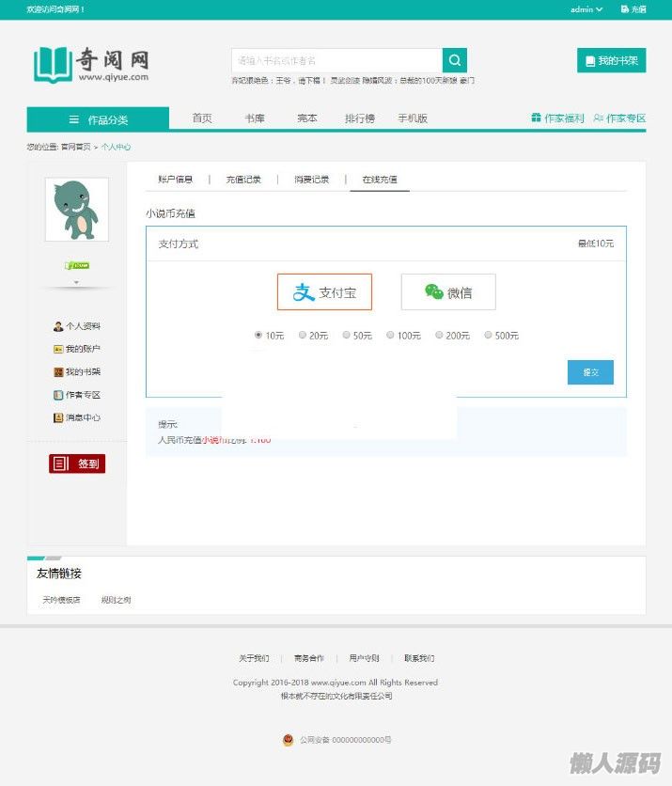Screen dimensions: 672x786
Task: Open the 天吟模板库 friendly link
Action: click(x=61, y=600)
